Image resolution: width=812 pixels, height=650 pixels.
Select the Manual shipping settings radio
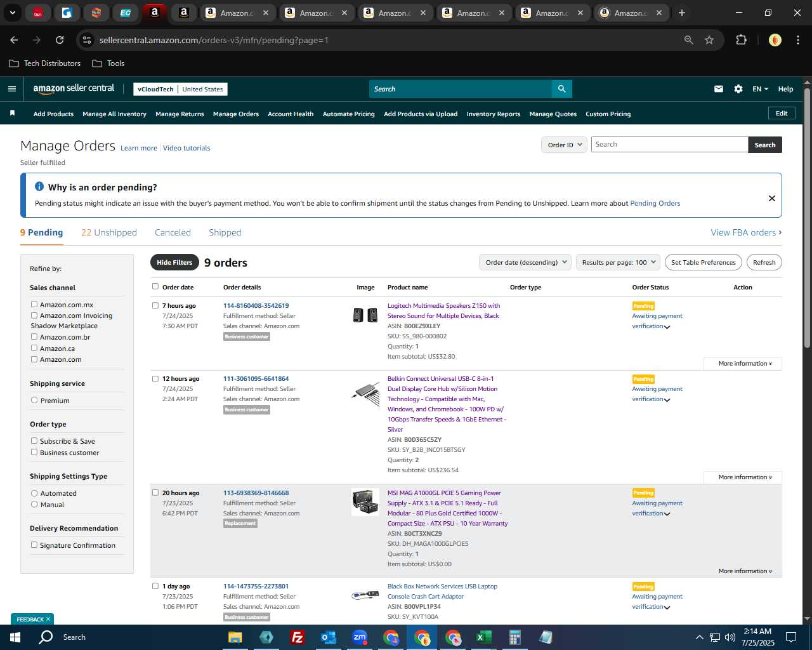pyautogui.click(x=34, y=505)
